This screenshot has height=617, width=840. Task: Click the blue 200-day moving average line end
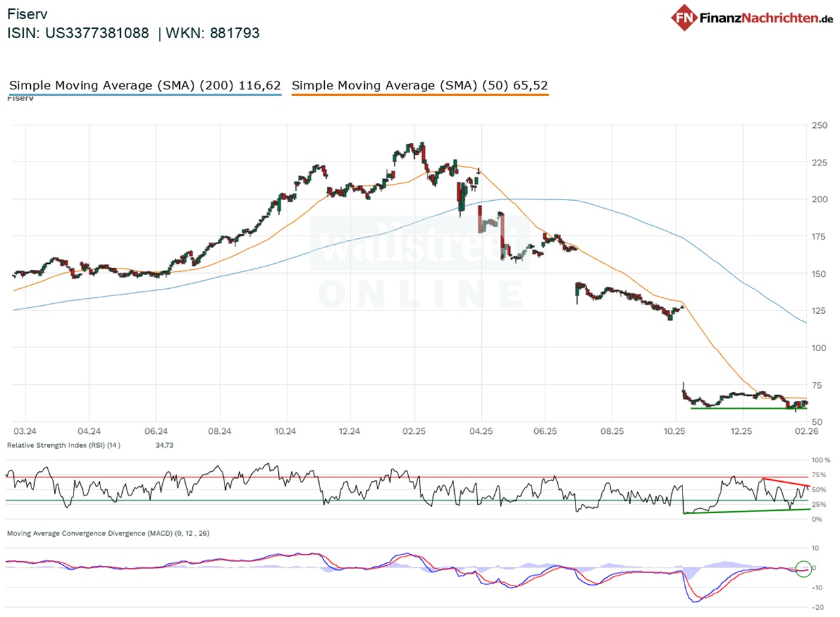pyautogui.click(x=805, y=322)
